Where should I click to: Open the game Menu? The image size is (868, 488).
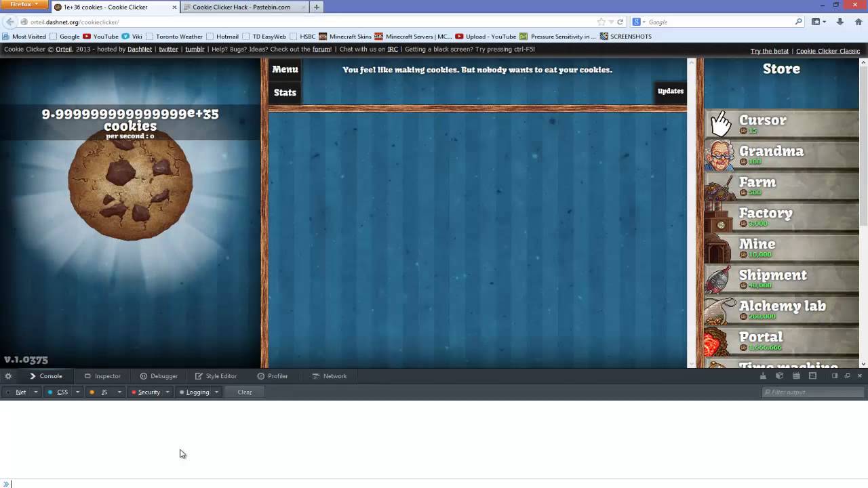point(285,69)
